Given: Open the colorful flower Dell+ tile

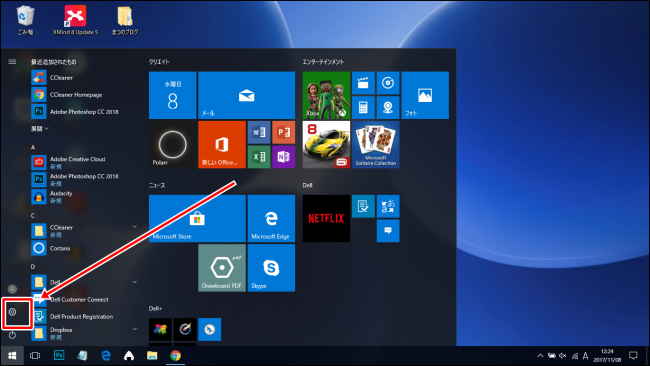Looking at the screenshot, I should tap(160, 330).
